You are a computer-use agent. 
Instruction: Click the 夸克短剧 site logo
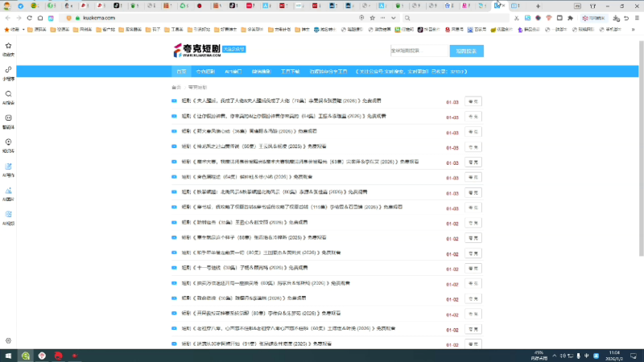[x=197, y=50]
